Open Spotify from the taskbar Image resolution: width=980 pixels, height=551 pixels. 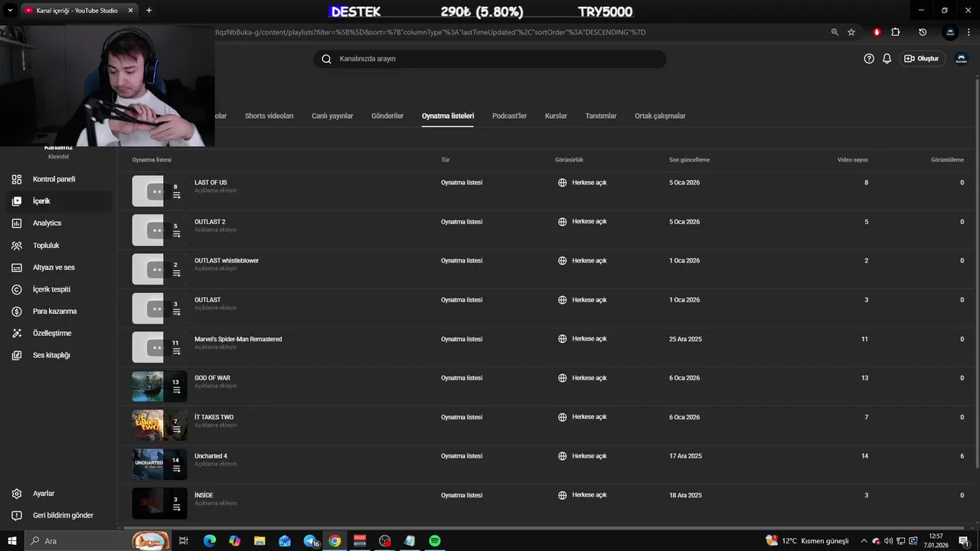[435, 541]
